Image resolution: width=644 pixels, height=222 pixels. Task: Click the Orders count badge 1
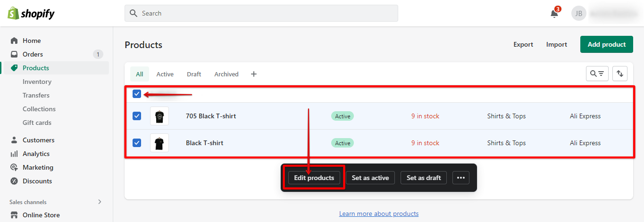98,54
